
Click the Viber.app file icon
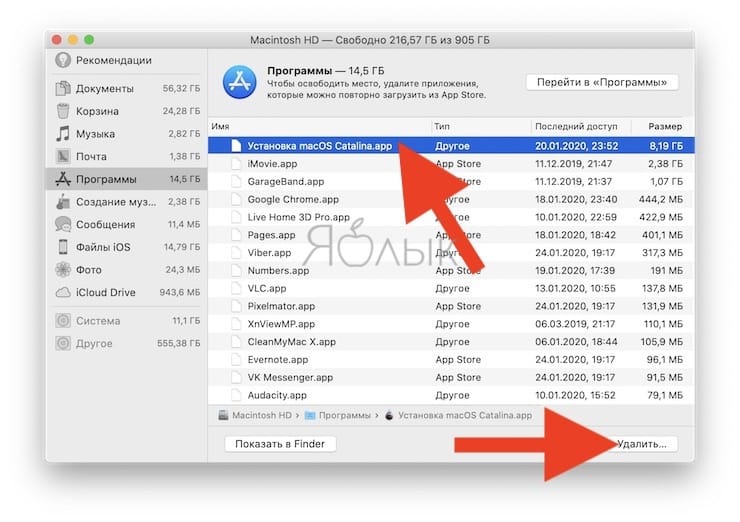[236, 253]
